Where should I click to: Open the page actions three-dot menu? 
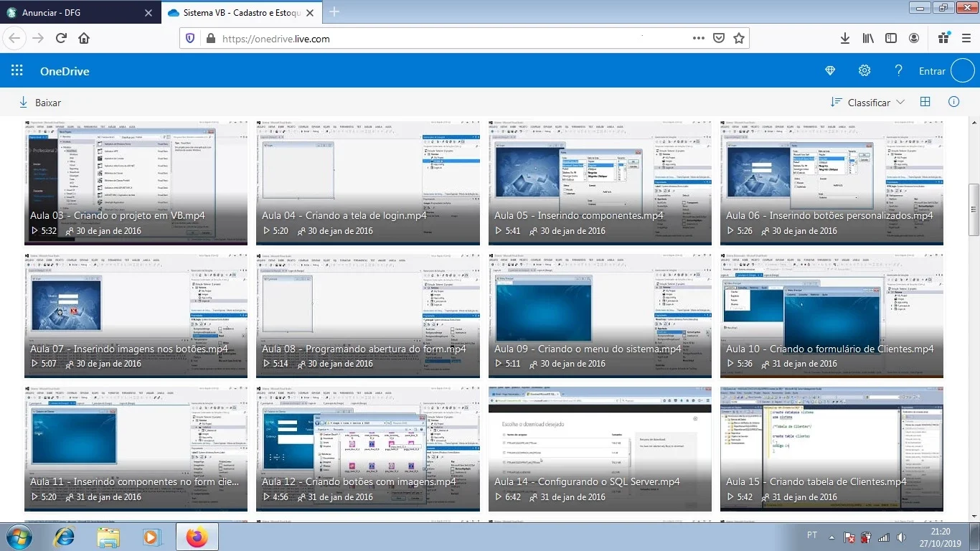pos(698,38)
